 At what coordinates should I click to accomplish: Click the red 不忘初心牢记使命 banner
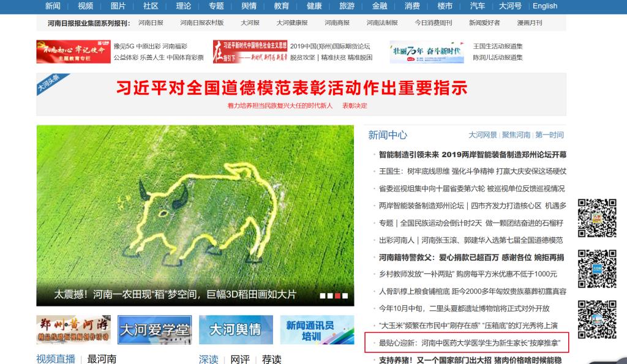72,52
